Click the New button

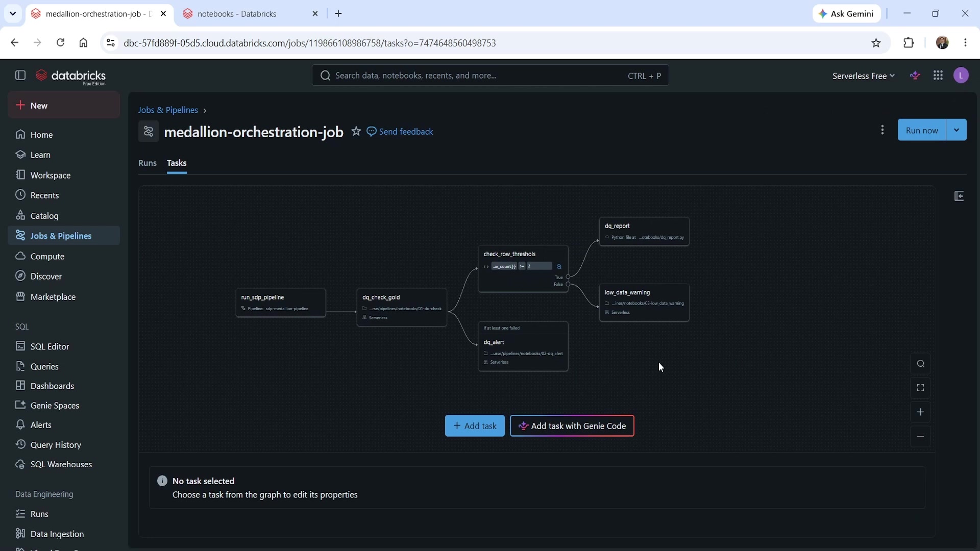point(64,106)
